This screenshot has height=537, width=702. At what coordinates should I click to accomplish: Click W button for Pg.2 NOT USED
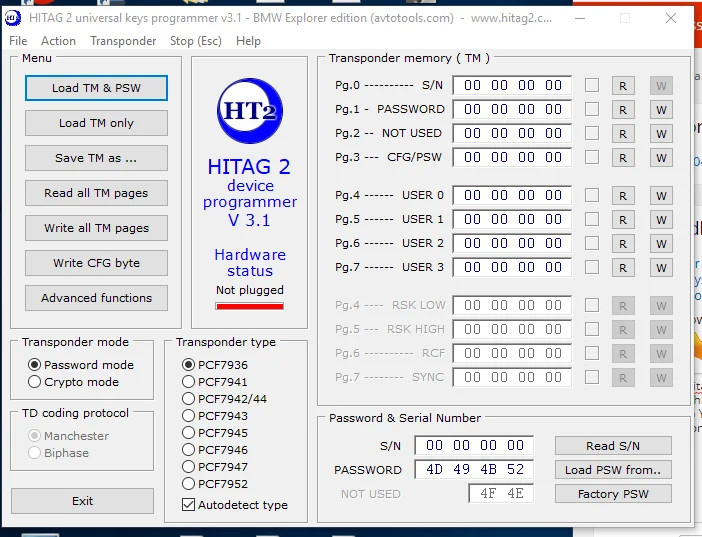pyautogui.click(x=661, y=133)
